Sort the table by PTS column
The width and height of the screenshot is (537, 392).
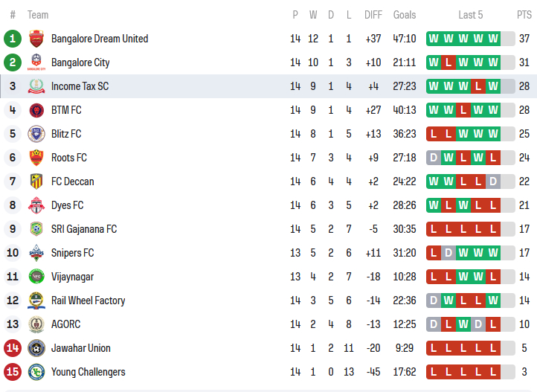click(524, 15)
